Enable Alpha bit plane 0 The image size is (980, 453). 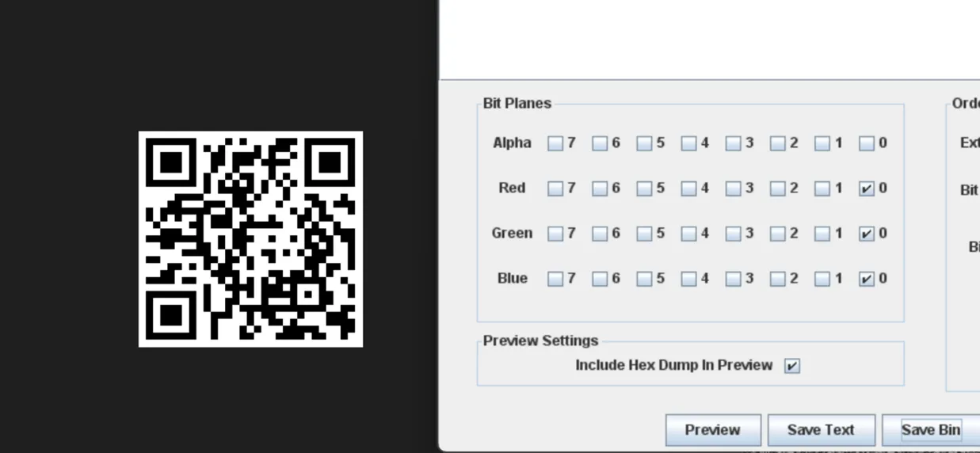point(867,143)
